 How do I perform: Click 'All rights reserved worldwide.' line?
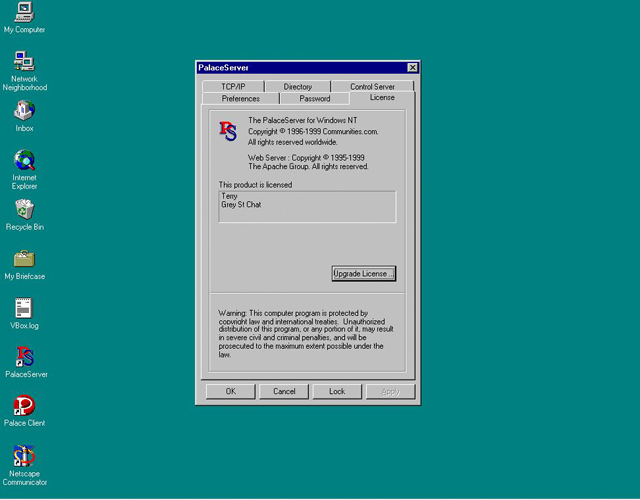(x=293, y=142)
